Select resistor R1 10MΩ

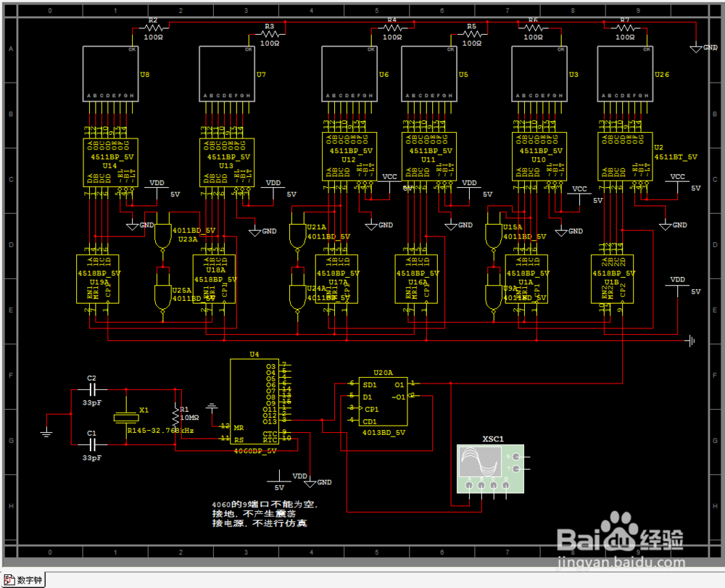tap(175, 416)
